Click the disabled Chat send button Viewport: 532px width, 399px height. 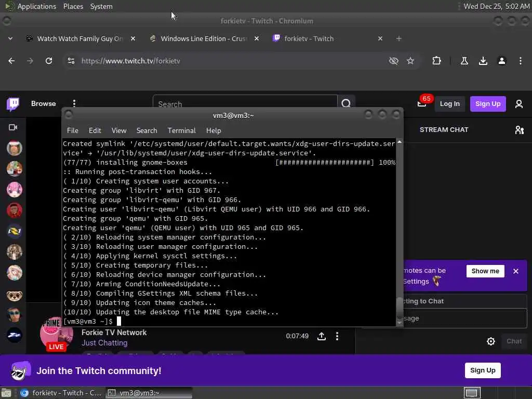pyautogui.click(x=514, y=341)
